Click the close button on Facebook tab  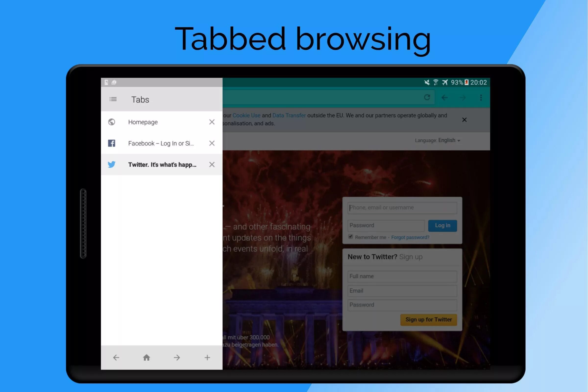[x=212, y=143]
